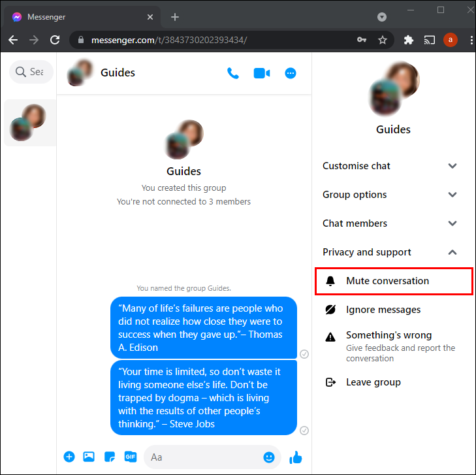Send a thumbs-up like
Screen dimensions: 476x475
click(x=296, y=457)
